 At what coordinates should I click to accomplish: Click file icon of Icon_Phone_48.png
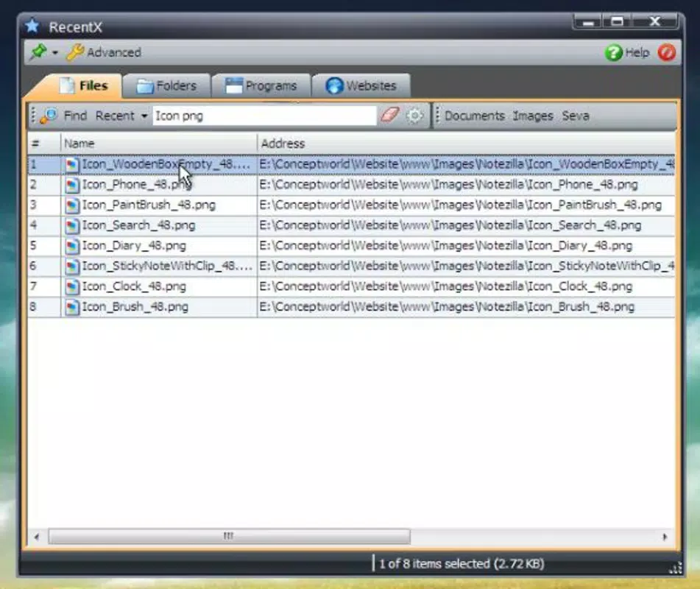[72, 185]
